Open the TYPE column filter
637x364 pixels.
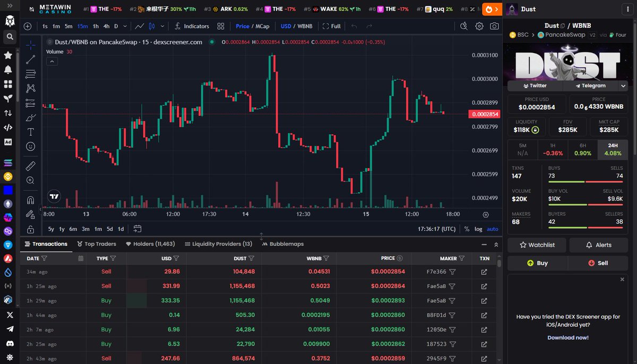113,258
